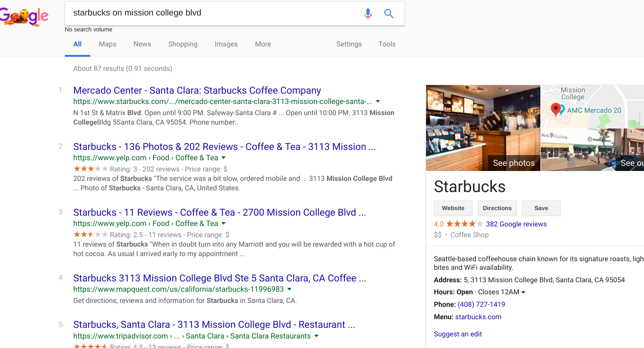The image size is (644, 348).
Task: Open starbucks.com menu link
Action: point(478,317)
